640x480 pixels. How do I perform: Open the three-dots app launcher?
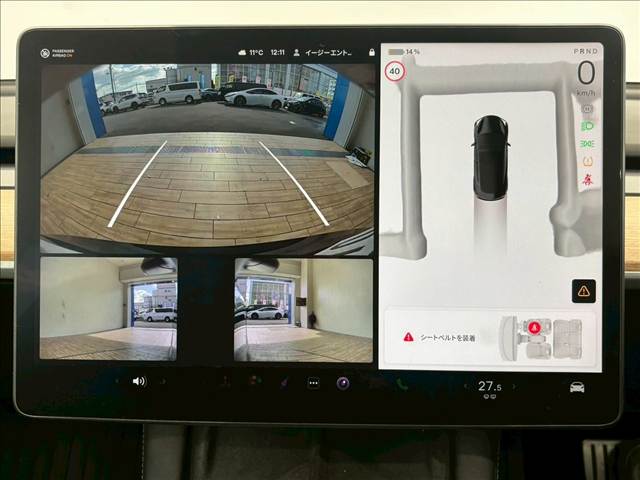pyautogui.click(x=313, y=383)
